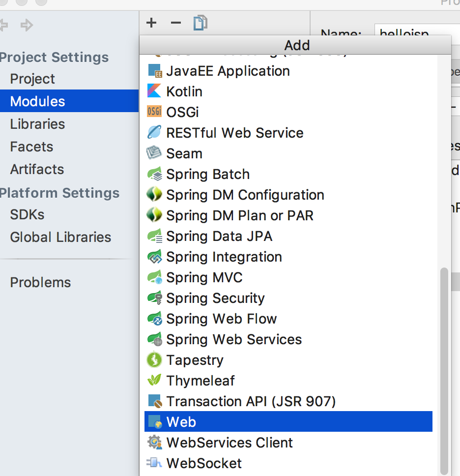Select Spring Security from the list
This screenshot has height=476, width=460.
(215, 298)
